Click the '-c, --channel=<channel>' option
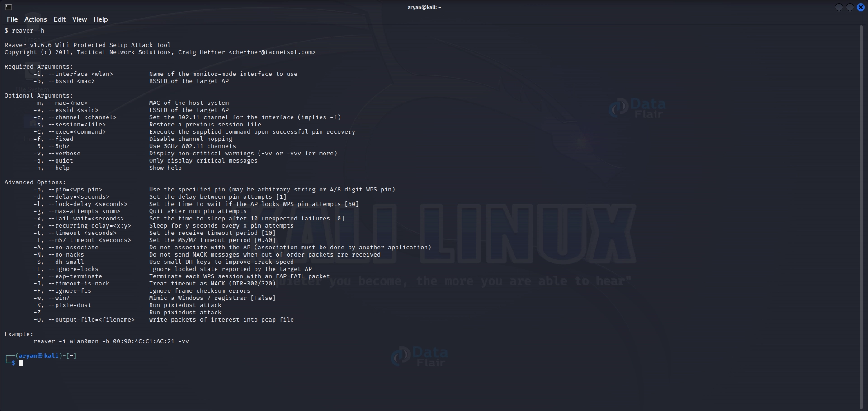 click(x=75, y=117)
